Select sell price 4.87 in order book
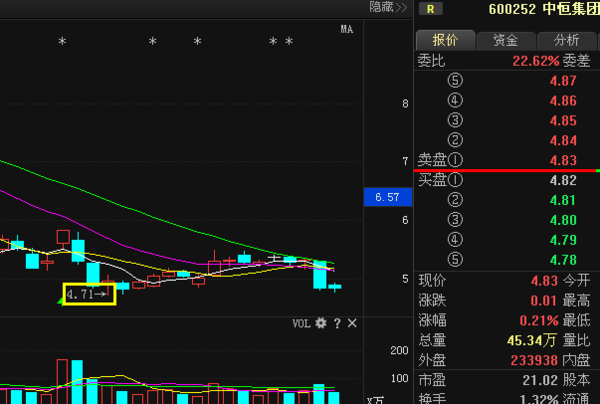Viewport: 600px width, 404px height. 563,81
